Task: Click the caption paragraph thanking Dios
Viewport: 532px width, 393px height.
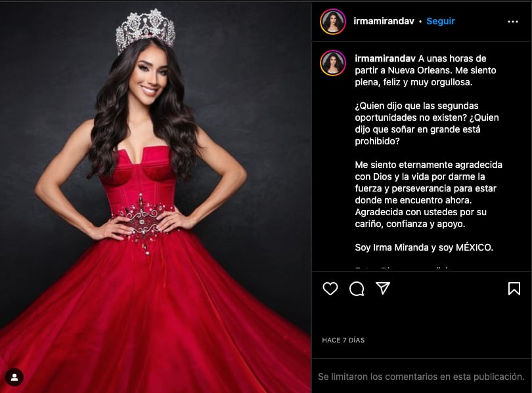Action: pyautogui.click(x=428, y=194)
